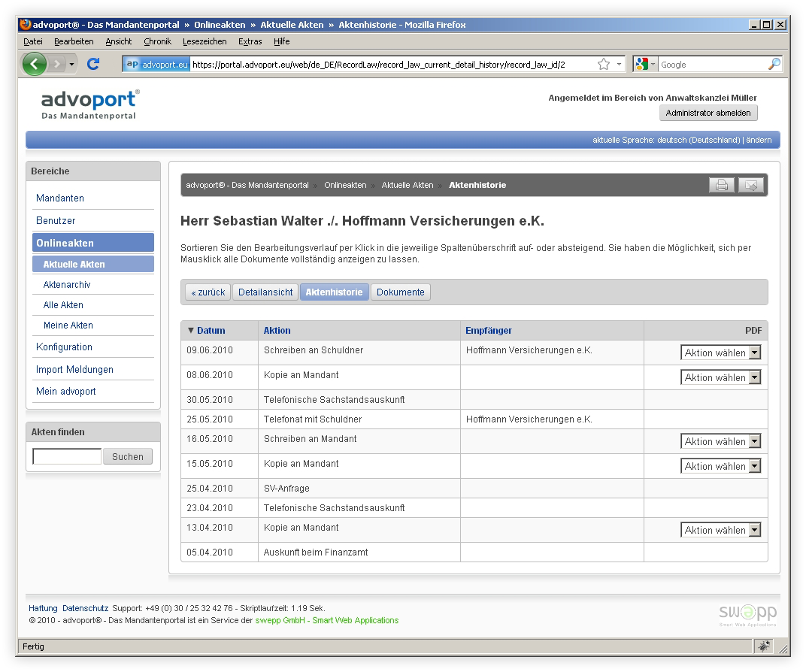This screenshot has height=672, width=806.
Task: Open the address bar history dropdown
Action: (x=619, y=64)
